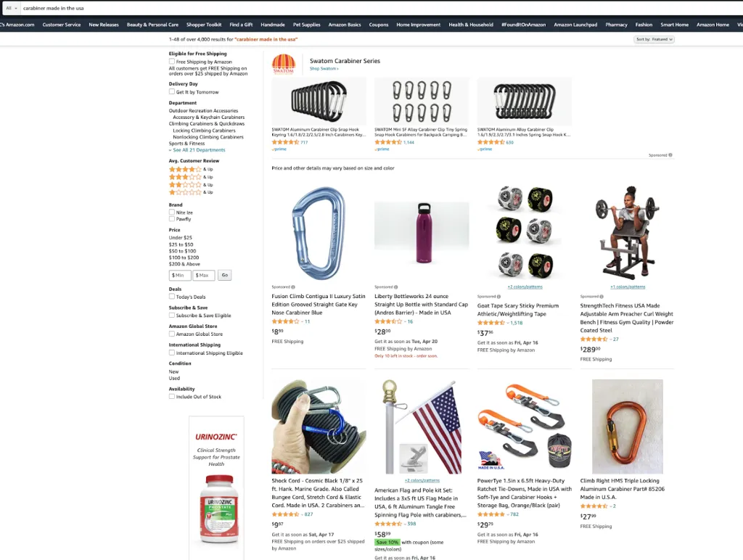Click the $ Min price input field
The height and width of the screenshot is (560, 743).
180,275
